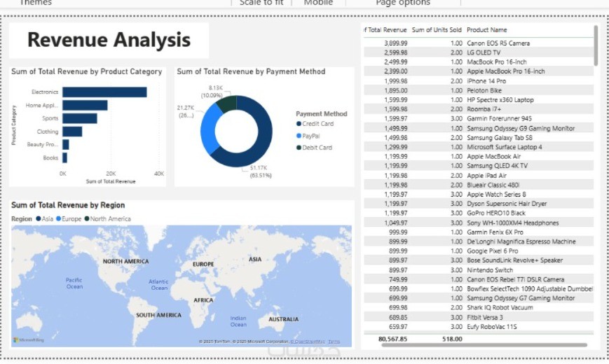Open the Mobile layout option
The height and width of the screenshot is (364, 609).
click(318, 3)
